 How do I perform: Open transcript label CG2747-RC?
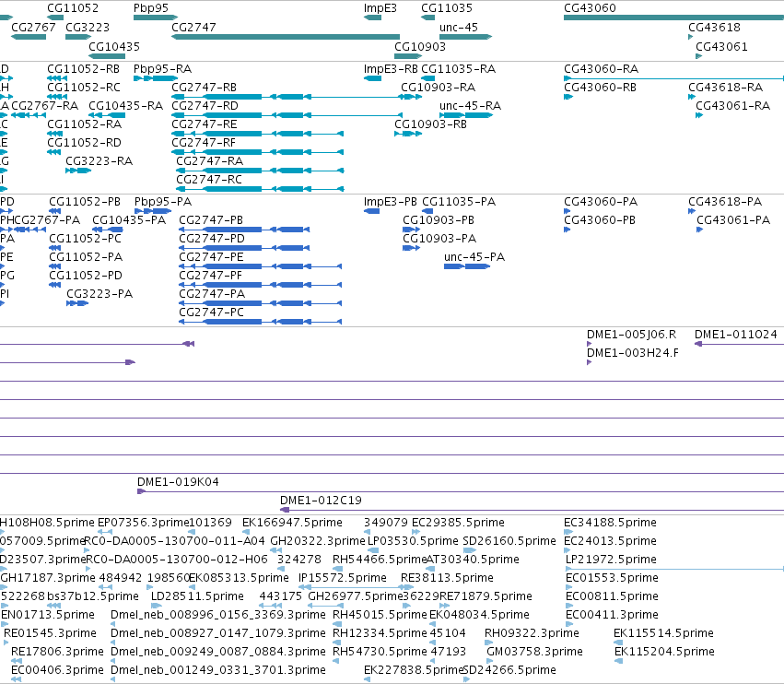tap(209, 179)
